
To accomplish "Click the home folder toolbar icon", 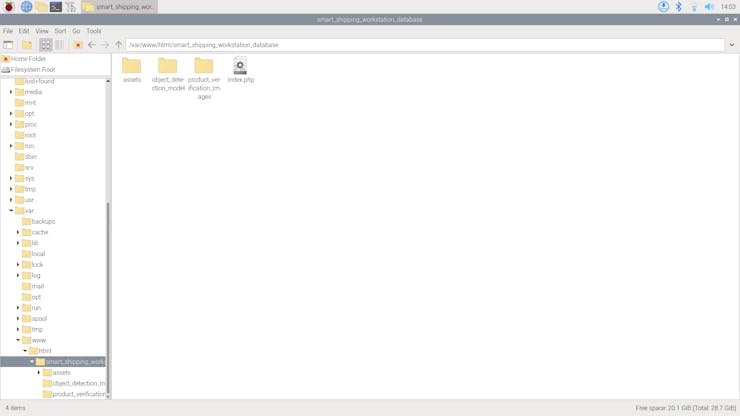I will click(x=78, y=45).
